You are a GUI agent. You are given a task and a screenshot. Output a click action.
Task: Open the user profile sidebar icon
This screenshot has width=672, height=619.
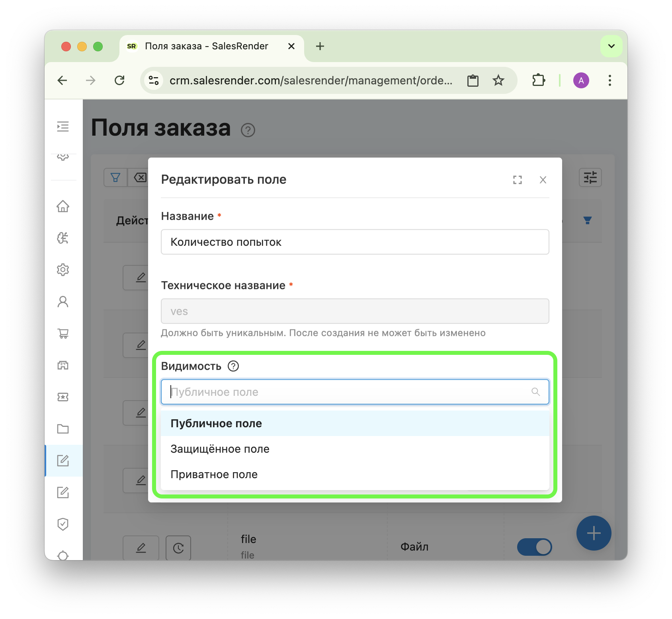pos(63,302)
